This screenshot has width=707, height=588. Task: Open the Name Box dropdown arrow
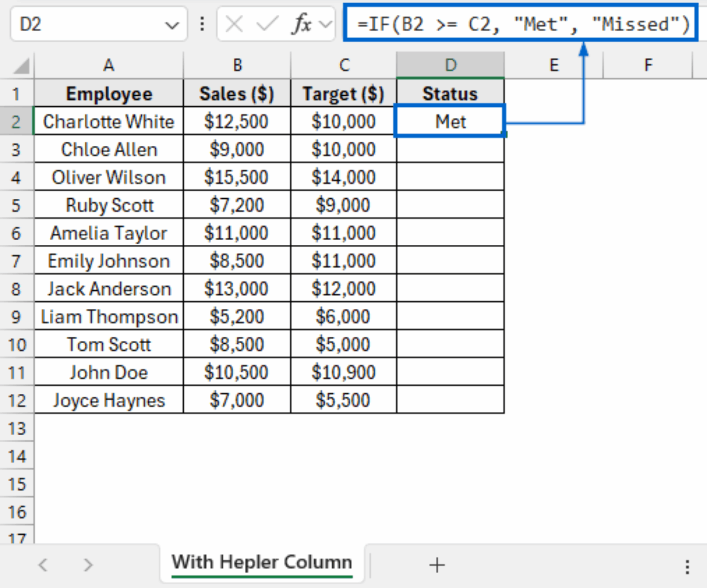[x=172, y=25]
